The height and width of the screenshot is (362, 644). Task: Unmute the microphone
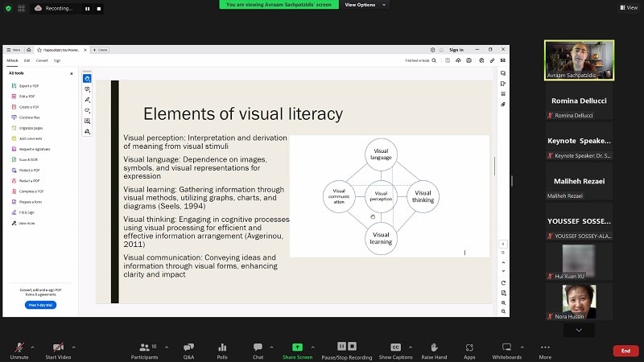pos(19,350)
